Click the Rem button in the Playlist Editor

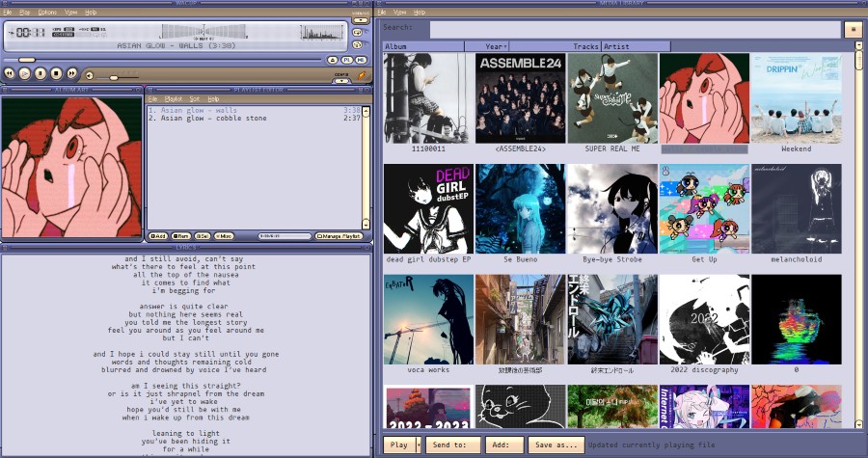181,236
